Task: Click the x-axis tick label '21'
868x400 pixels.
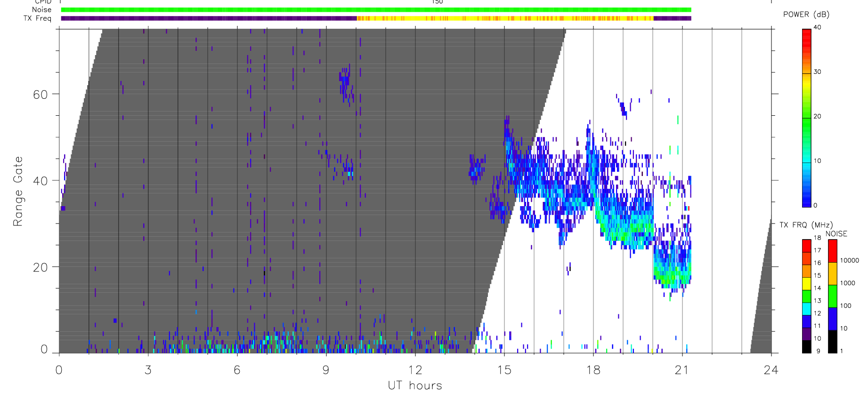Action: [x=682, y=370]
